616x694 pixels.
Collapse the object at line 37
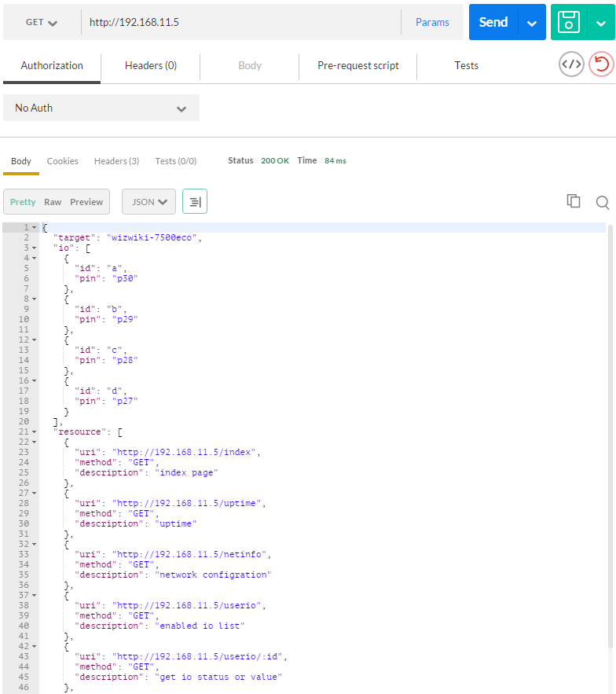pos(34,595)
